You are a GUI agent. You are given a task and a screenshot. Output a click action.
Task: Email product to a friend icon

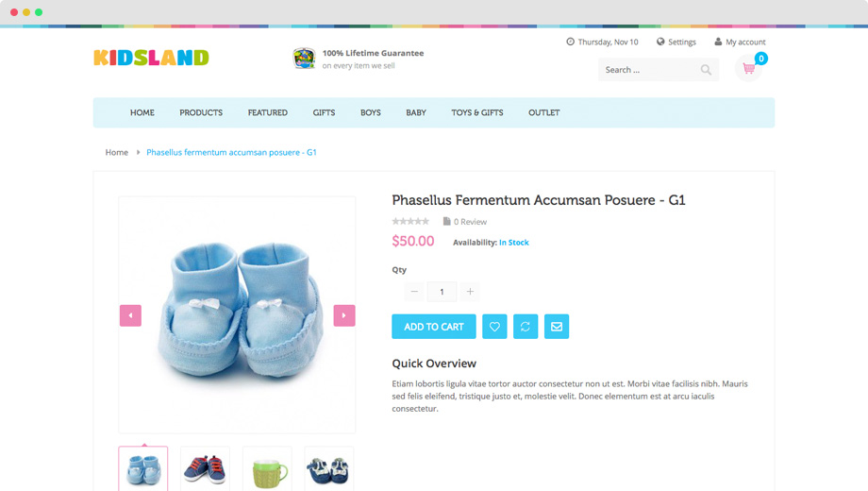[557, 327]
